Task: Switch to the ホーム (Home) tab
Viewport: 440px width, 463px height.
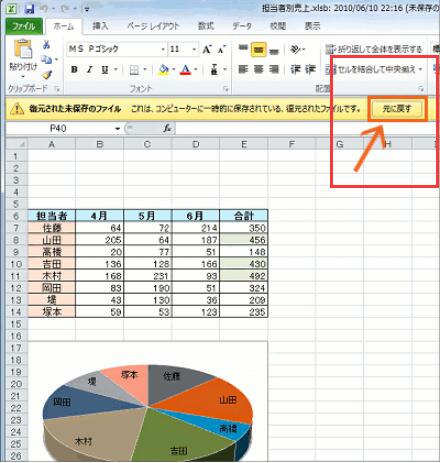Action: click(x=63, y=26)
